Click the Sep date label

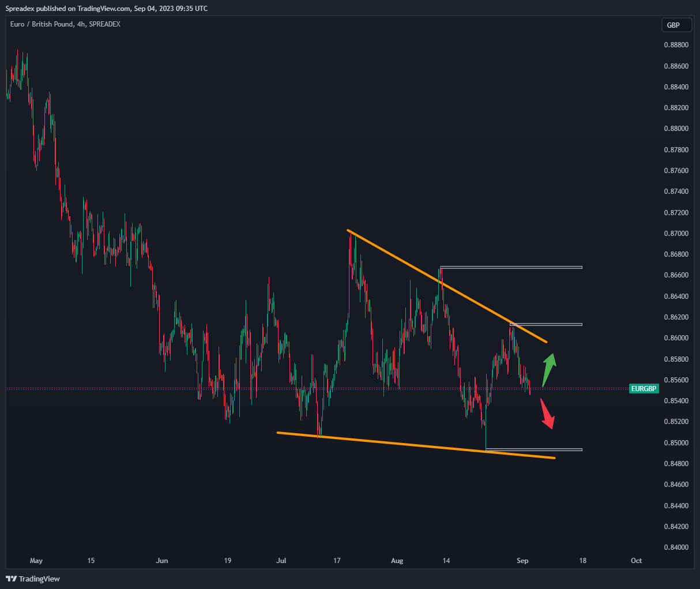coord(522,561)
